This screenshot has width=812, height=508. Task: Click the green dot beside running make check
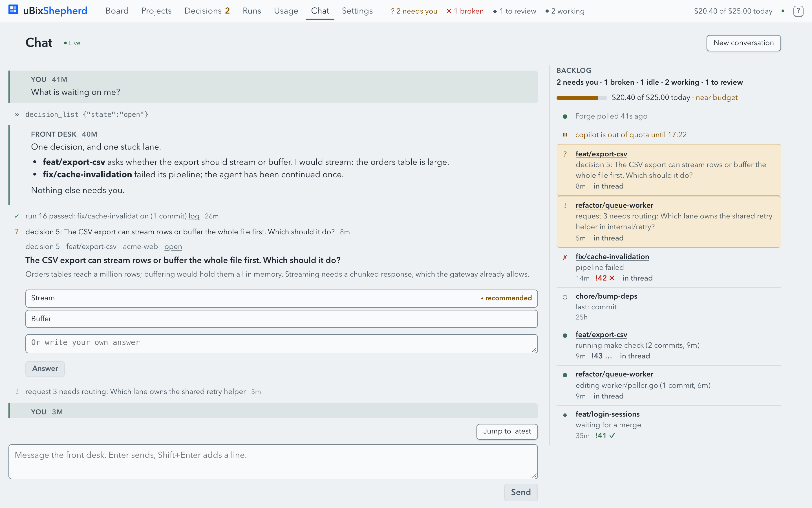(565, 336)
